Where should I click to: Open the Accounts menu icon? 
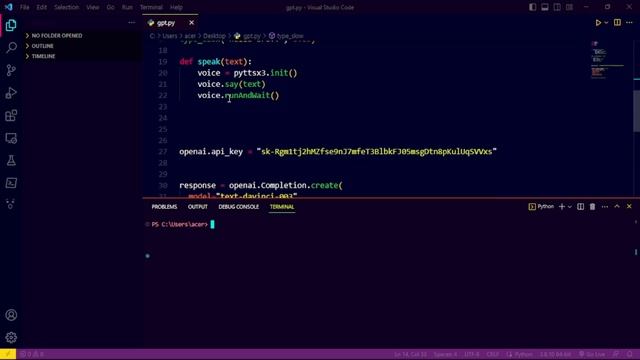point(11,315)
